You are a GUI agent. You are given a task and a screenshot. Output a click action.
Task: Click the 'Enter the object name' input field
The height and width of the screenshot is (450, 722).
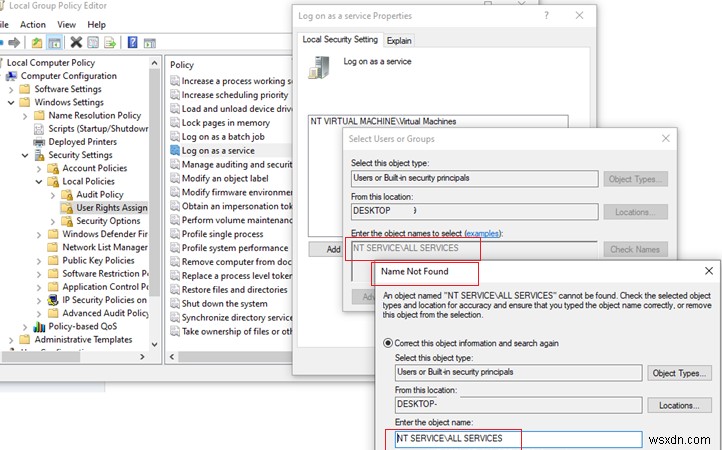pos(518,438)
